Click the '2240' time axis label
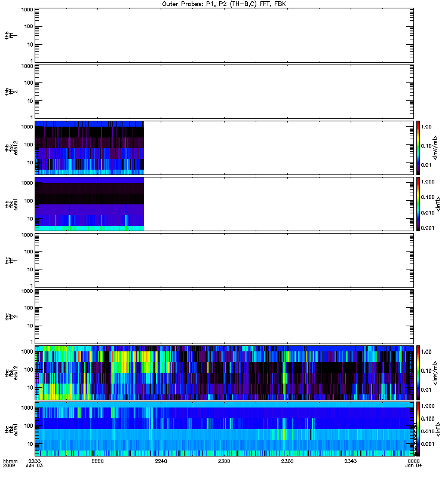Image resolution: width=448 pixels, height=478 pixels. tap(161, 461)
